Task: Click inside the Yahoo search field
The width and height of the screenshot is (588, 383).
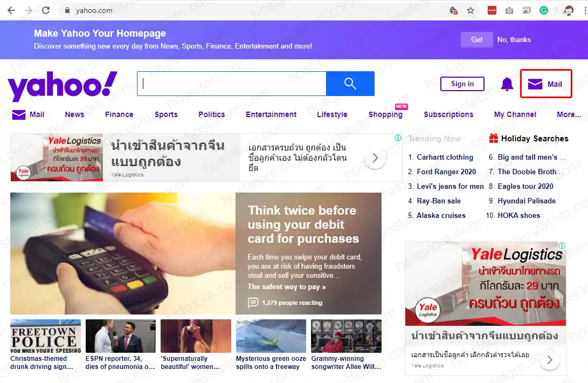Action: coord(232,84)
